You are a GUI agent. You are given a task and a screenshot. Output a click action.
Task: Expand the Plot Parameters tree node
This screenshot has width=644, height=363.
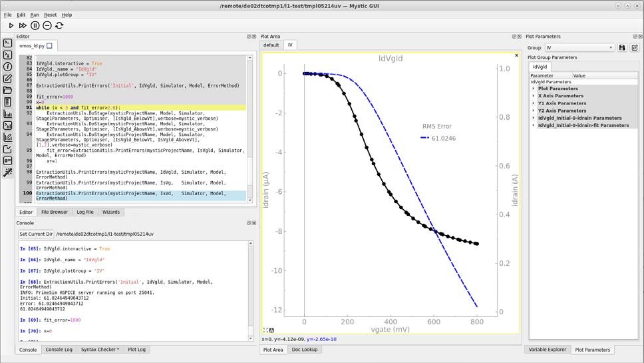coord(534,89)
